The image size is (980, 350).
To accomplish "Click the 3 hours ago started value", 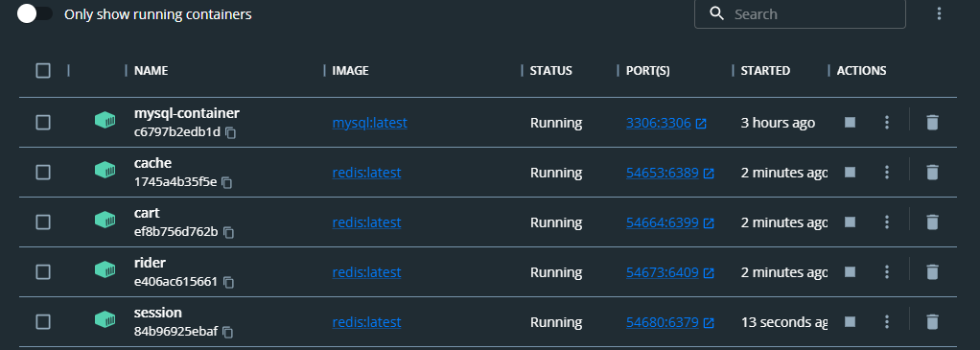I will (778, 123).
